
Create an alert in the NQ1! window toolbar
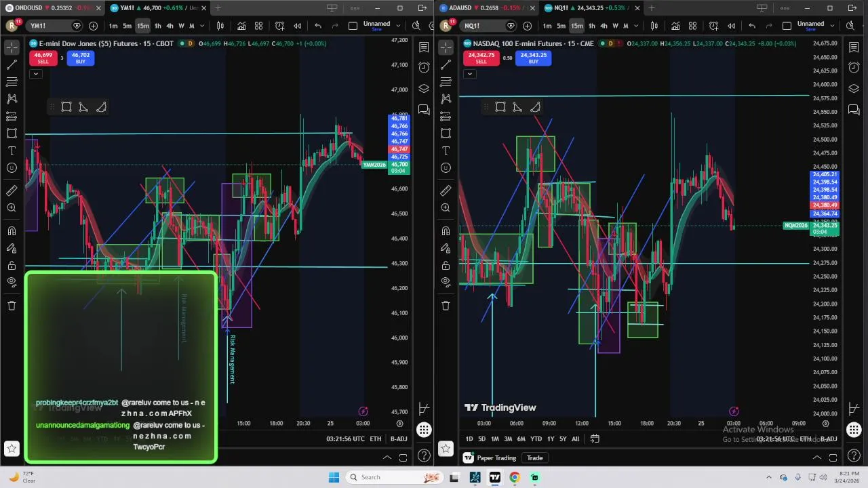click(x=713, y=26)
